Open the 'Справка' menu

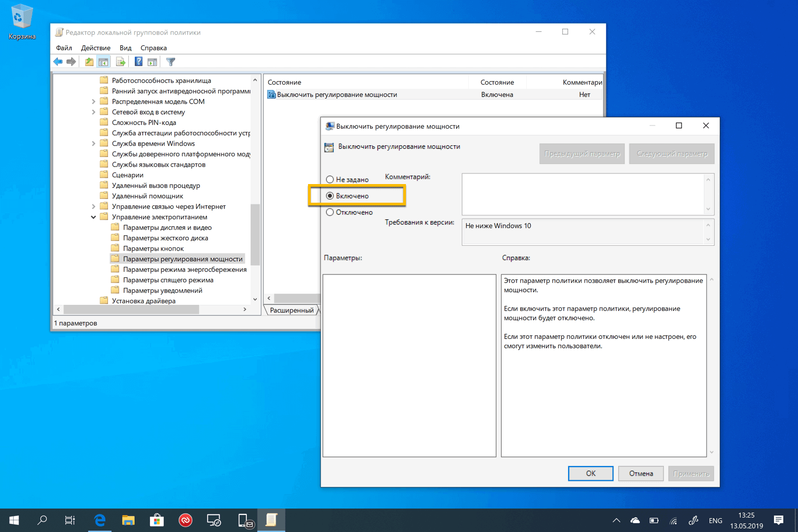pos(154,48)
